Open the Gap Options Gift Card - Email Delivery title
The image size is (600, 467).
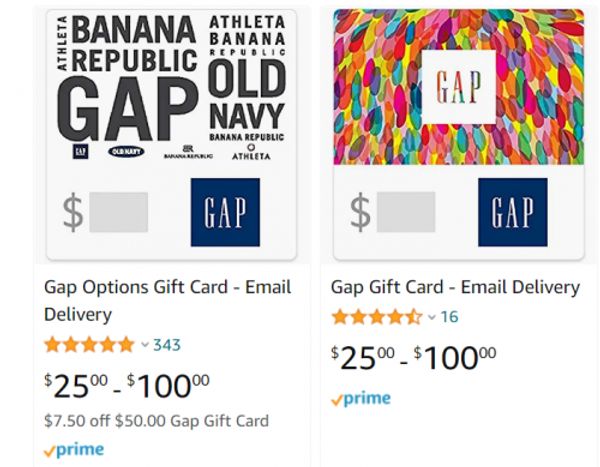168,301
